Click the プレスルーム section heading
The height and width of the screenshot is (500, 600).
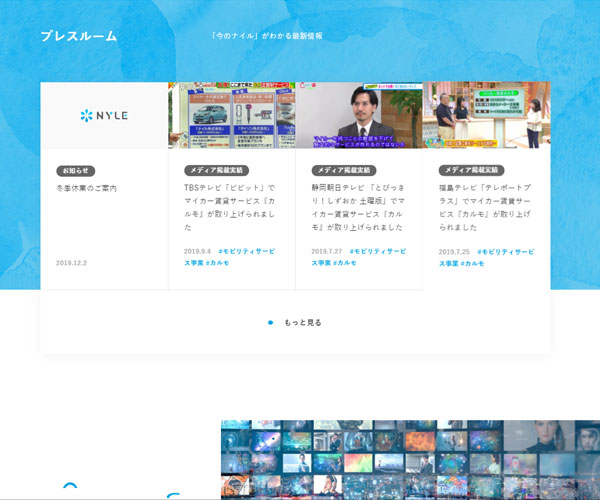[x=79, y=36]
